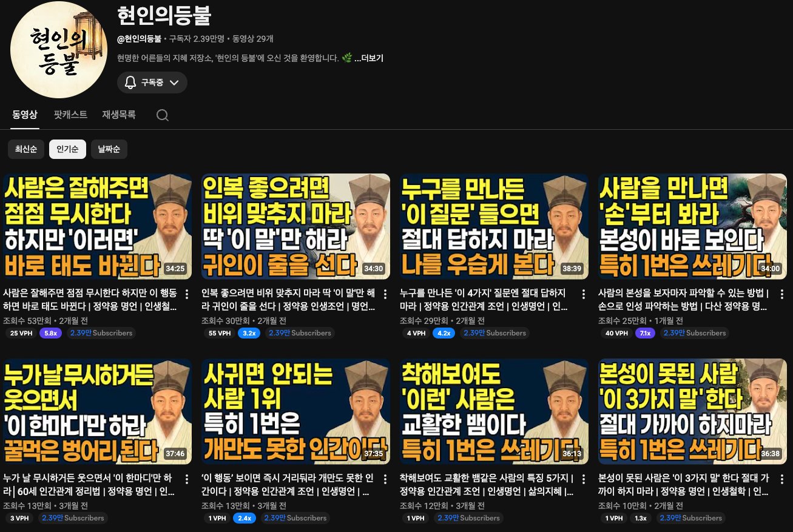The height and width of the screenshot is (532, 793).
Task: Click the '4 VPH' badge
Action: click(416, 333)
